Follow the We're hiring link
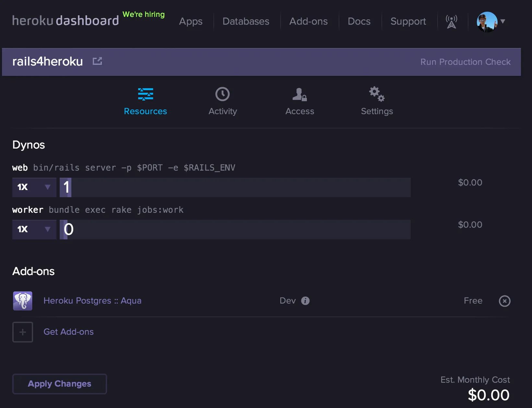 (x=143, y=14)
